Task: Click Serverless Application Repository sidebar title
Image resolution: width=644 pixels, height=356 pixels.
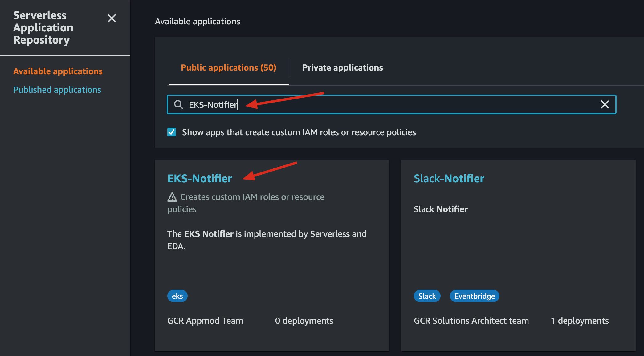Action: tap(43, 27)
